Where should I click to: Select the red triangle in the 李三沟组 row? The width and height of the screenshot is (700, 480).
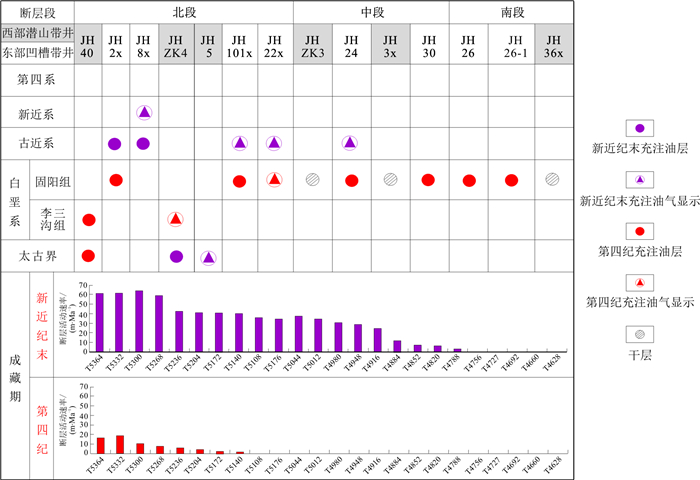175,219
